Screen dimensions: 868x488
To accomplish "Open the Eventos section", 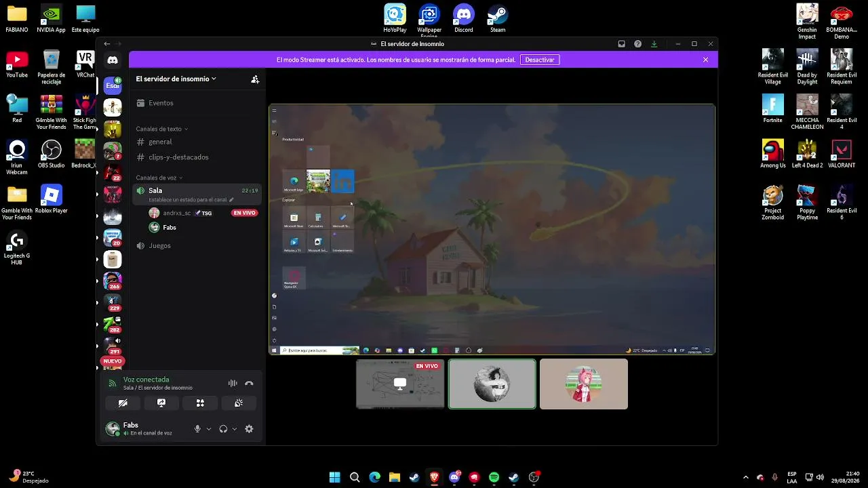I will click(x=197, y=103).
